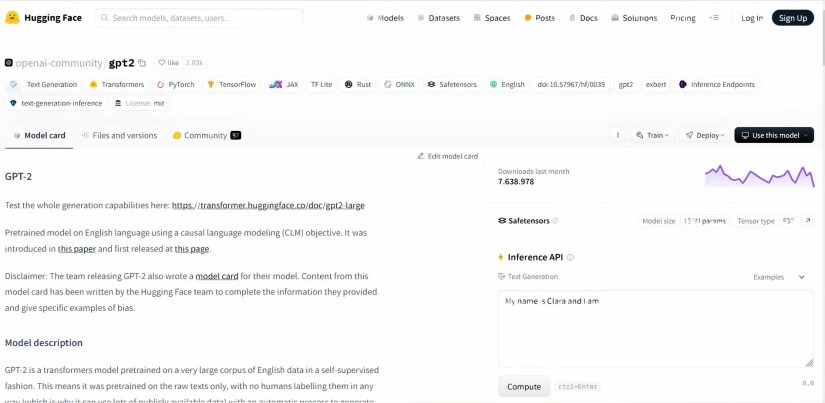Open the Models nav item

[x=385, y=18]
